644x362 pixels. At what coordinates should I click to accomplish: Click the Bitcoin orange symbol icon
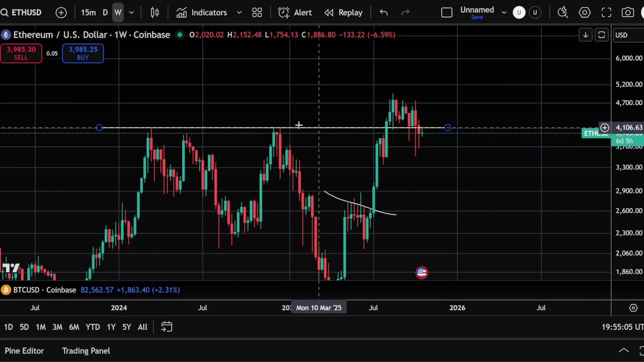coord(6,290)
